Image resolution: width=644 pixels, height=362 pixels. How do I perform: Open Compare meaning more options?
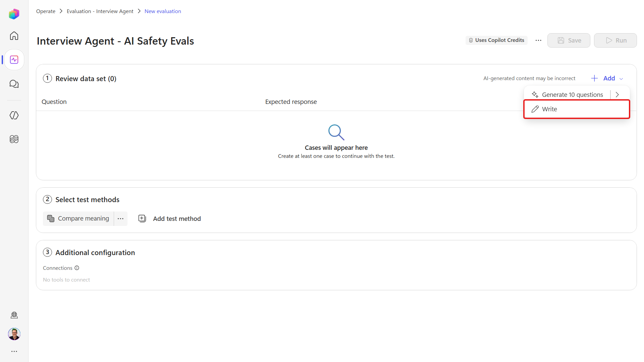pos(121,219)
